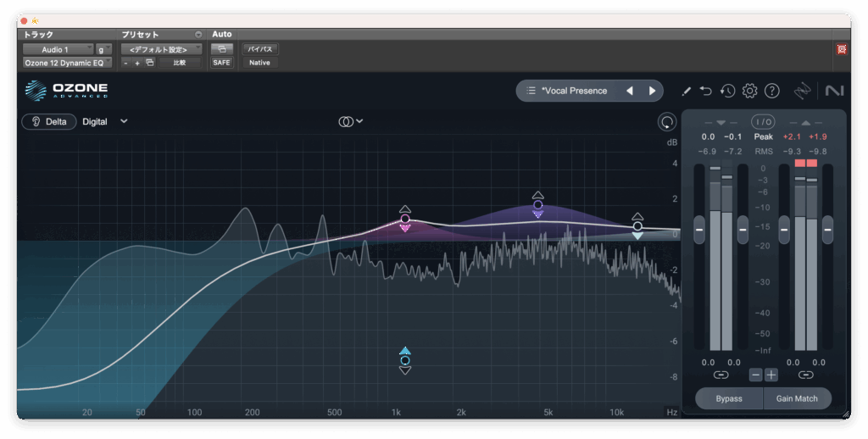Click the Native Instruments logo icon
The width and height of the screenshot is (868, 439).
coord(833,91)
